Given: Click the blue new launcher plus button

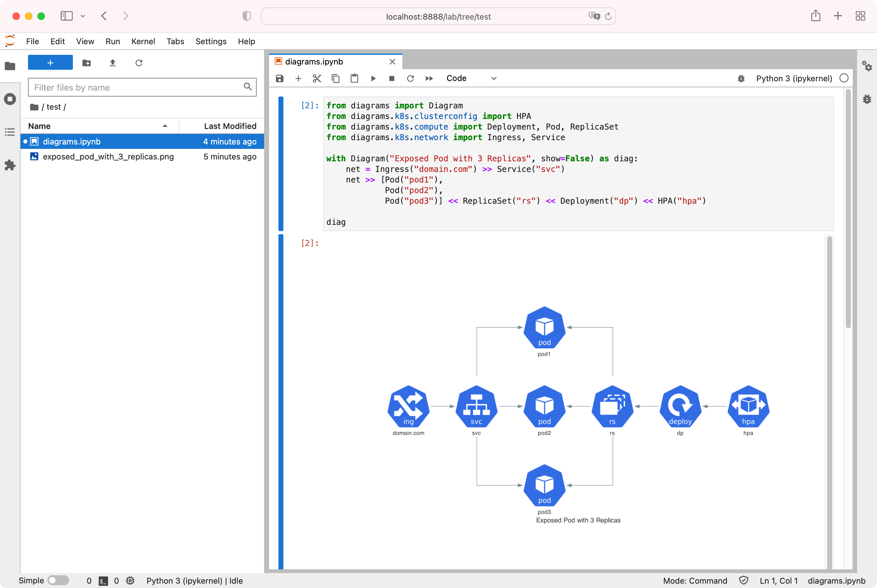Looking at the screenshot, I should tap(50, 63).
